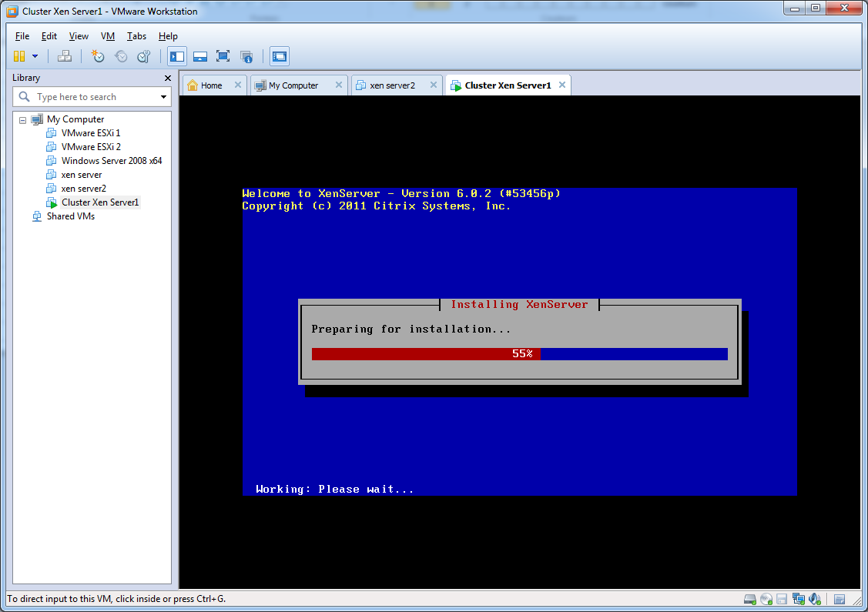868x612 pixels.
Task: Open the VM menu
Action: coord(108,36)
